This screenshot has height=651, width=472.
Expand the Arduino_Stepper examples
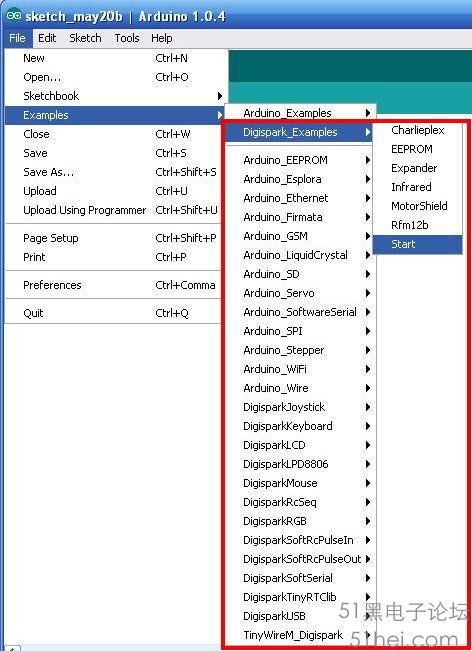pyautogui.click(x=300, y=350)
